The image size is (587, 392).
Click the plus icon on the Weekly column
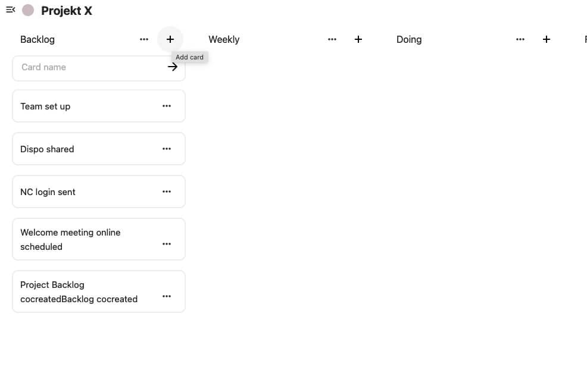click(358, 39)
